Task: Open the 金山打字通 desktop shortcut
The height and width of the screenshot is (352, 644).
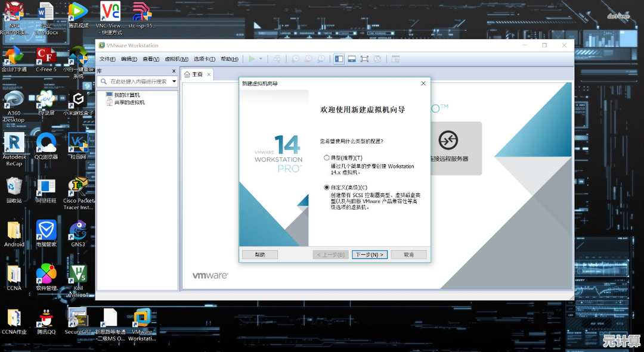Action: (14, 59)
